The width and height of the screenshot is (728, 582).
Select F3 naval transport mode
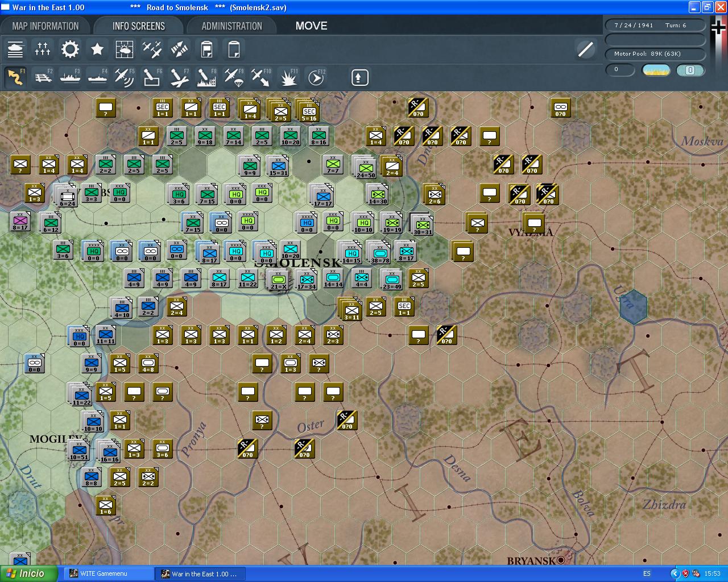[x=70, y=77]
